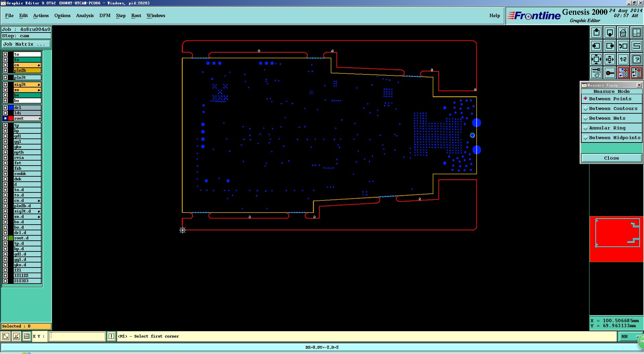Toggle the 'bo' layer checkbox
Screen dimensions: 644x354
pyautogui.click(x=5, y=101)
